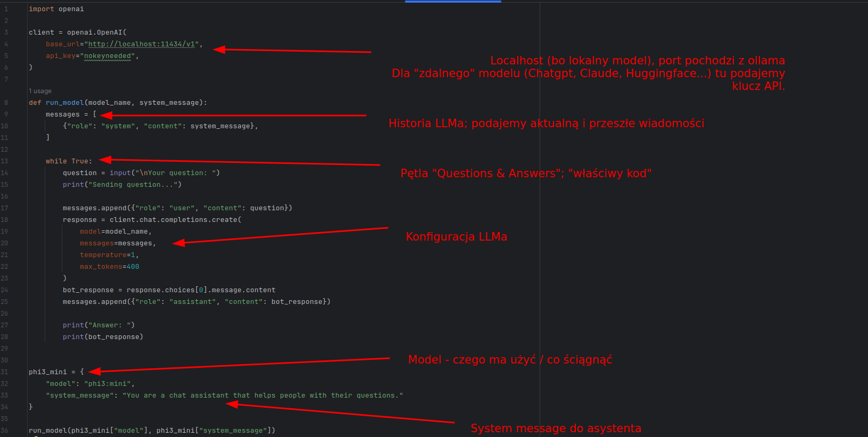868x437 pixels.
Task: Click the openai module name in the import statement
Action: click(x=71, y=9)
